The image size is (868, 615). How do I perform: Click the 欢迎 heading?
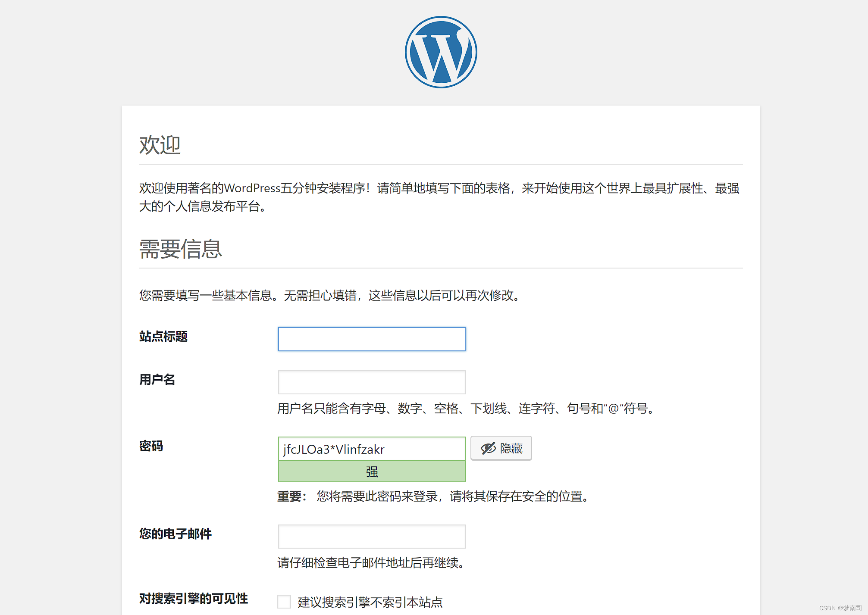coord(160,145)
